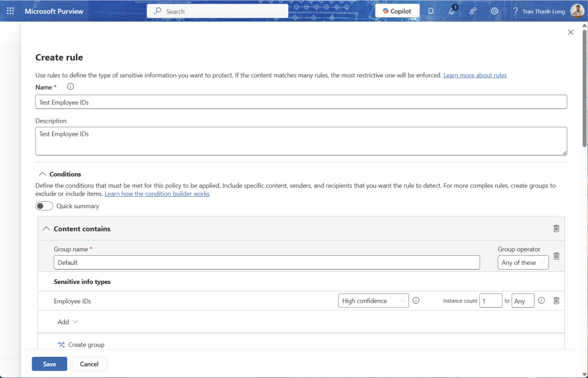Screen dimensions: 588x378
Task: Open the app launcher waffle icon
Action: (10, 11)
